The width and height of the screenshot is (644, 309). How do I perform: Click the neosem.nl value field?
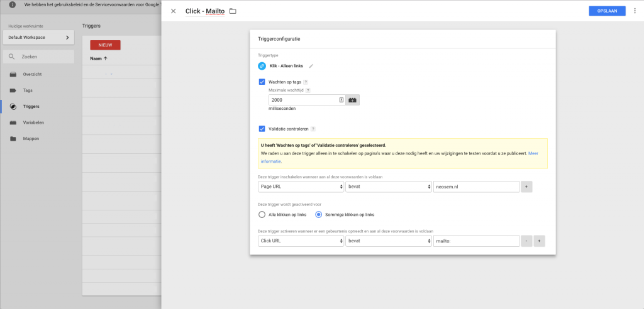click(477, 187)
